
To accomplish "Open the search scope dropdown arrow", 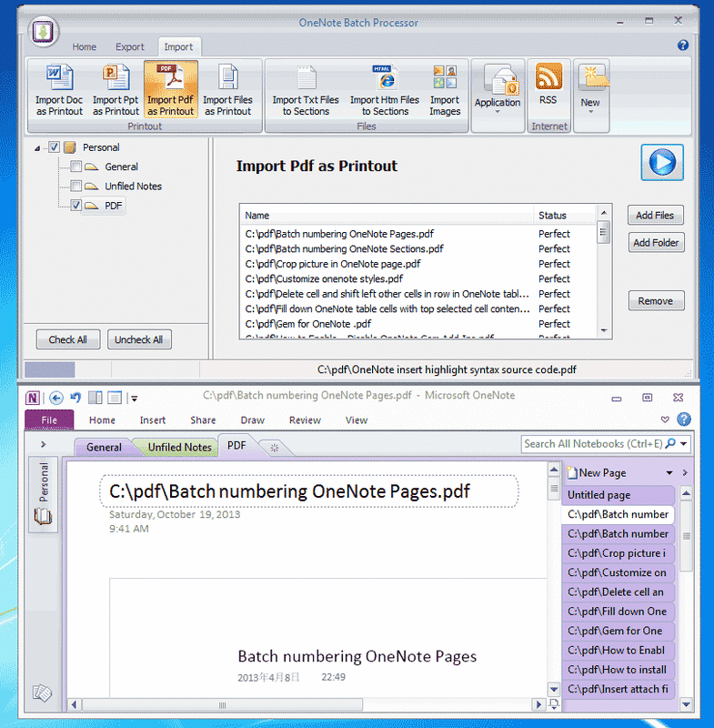I will pos(684,444).
